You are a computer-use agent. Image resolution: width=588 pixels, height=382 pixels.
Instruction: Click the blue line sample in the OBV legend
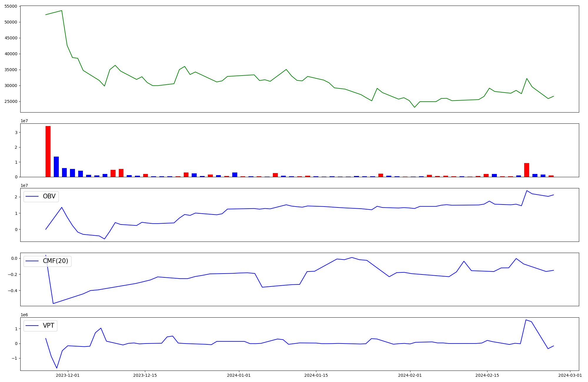tap(32, 197)
